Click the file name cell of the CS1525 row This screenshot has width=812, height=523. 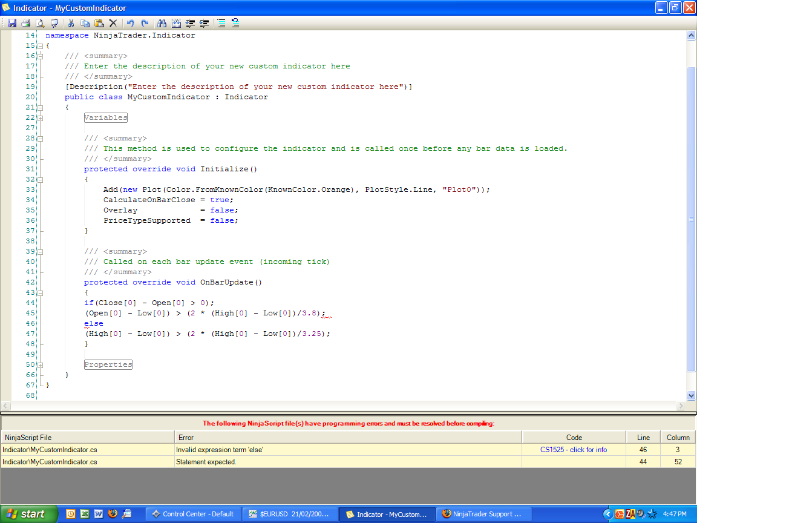(x=87, y=450)
